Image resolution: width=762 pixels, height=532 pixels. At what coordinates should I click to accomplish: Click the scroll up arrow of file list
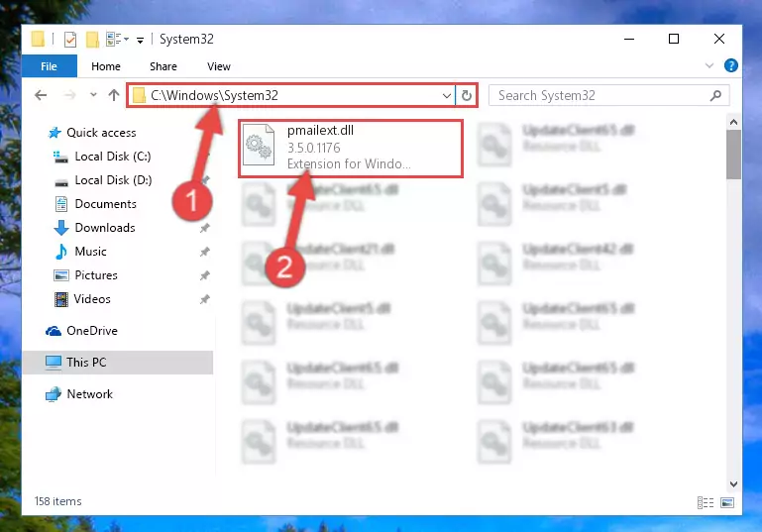733,122
